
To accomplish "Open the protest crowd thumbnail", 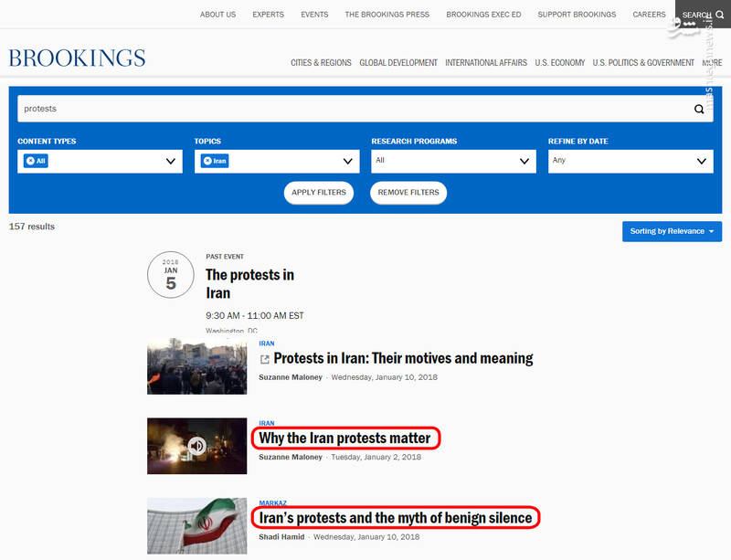I will tap(196, 366).
